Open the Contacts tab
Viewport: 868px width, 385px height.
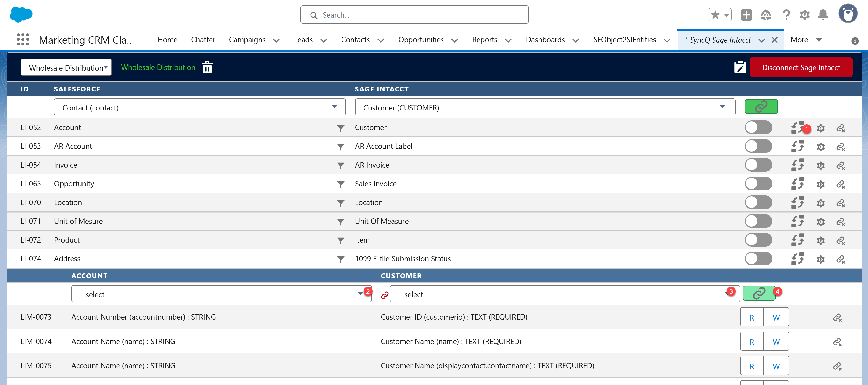coord(355,40)
